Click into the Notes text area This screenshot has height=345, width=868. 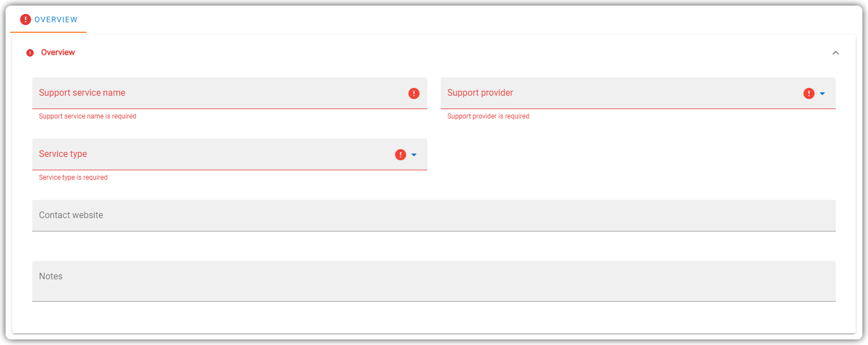tap(434, 281)
